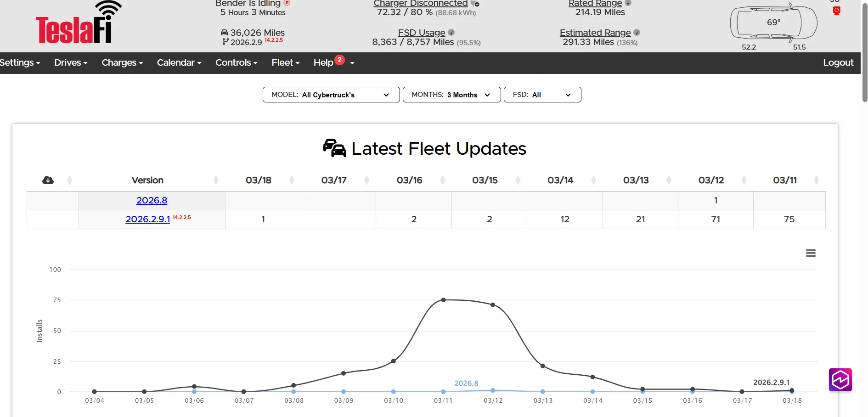The height and width of the screenshot is (417, 868).
Task: Click the FSD Usage link
Action: [422, 33]
